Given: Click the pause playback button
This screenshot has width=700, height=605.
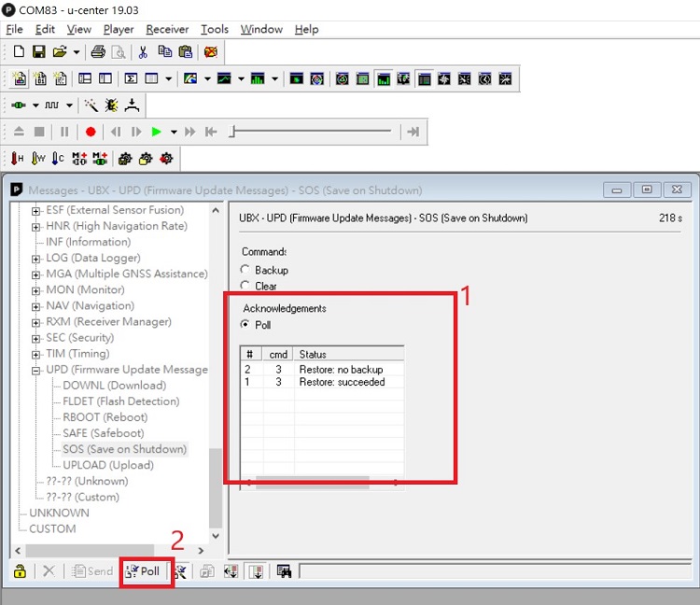Looking at the screenshot, I should pyautogui.click(x=64, y=133).
